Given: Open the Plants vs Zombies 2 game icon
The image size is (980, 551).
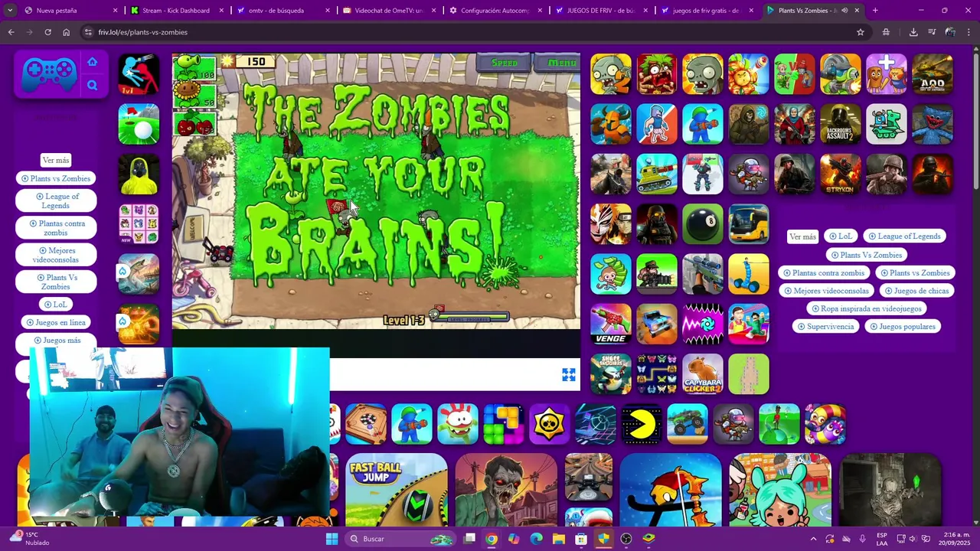Looking at the screenshot, I should [611, 74].
